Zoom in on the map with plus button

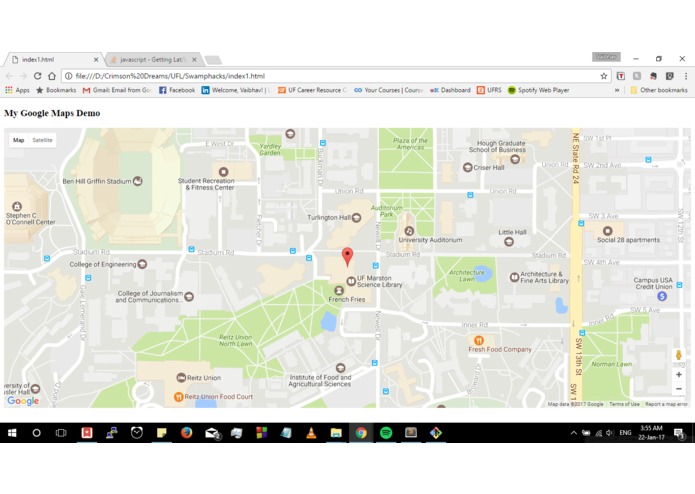coord(679,375)
